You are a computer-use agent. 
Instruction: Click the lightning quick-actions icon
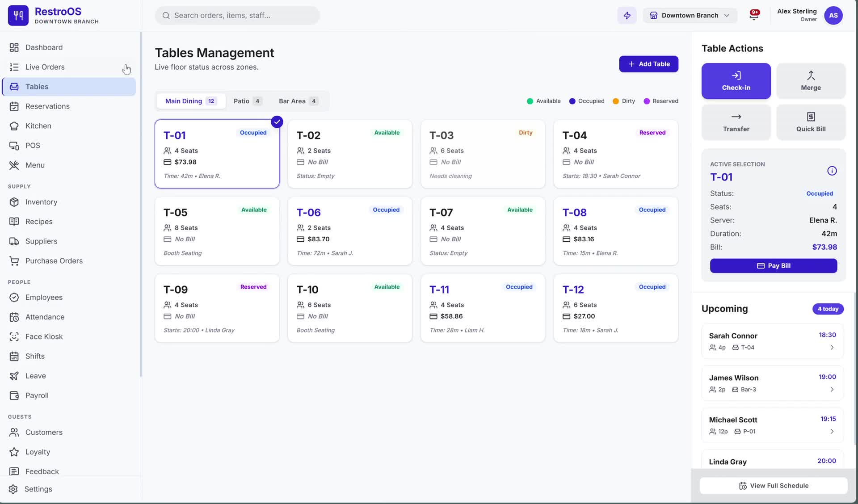627,15
